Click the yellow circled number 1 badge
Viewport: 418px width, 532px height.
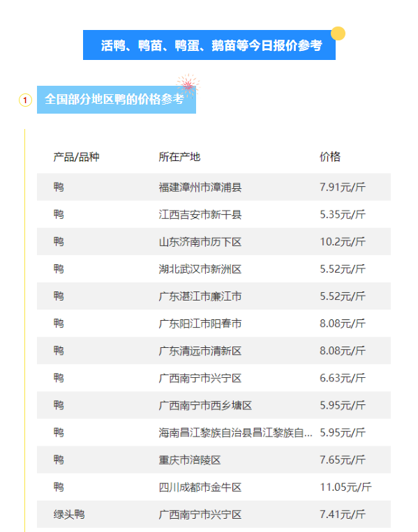coord(25,100)
